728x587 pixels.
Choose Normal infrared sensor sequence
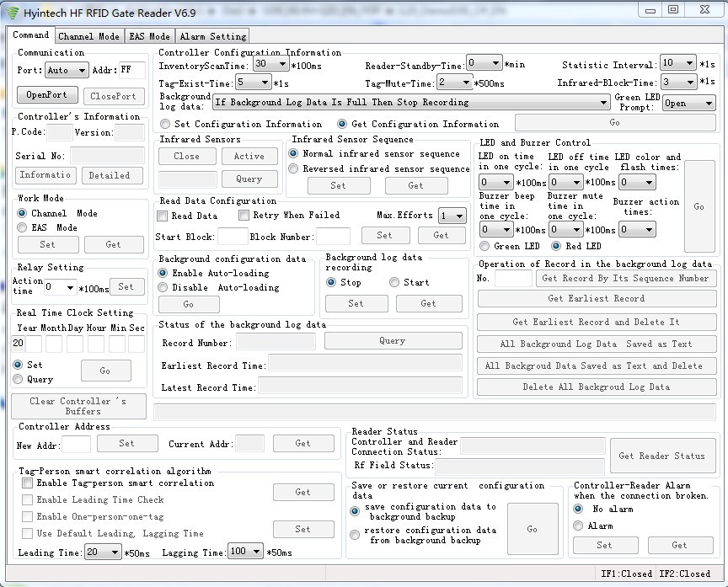[x=374, y=153]
